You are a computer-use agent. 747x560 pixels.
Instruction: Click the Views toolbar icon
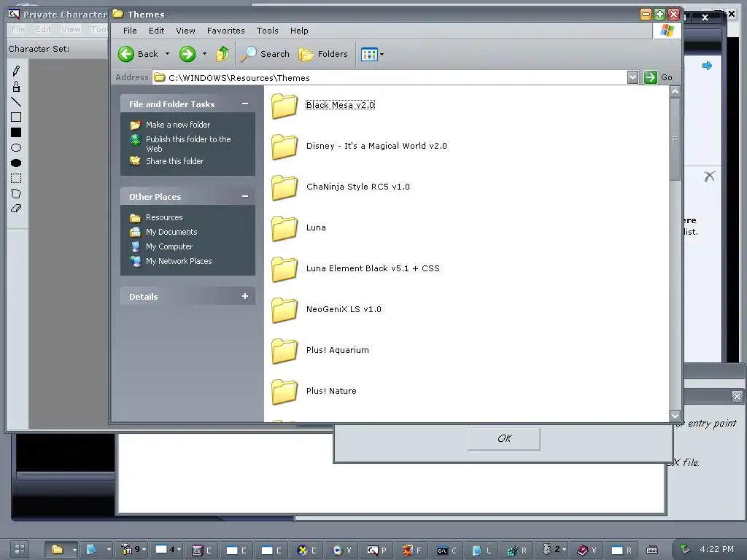coord(369,54)
